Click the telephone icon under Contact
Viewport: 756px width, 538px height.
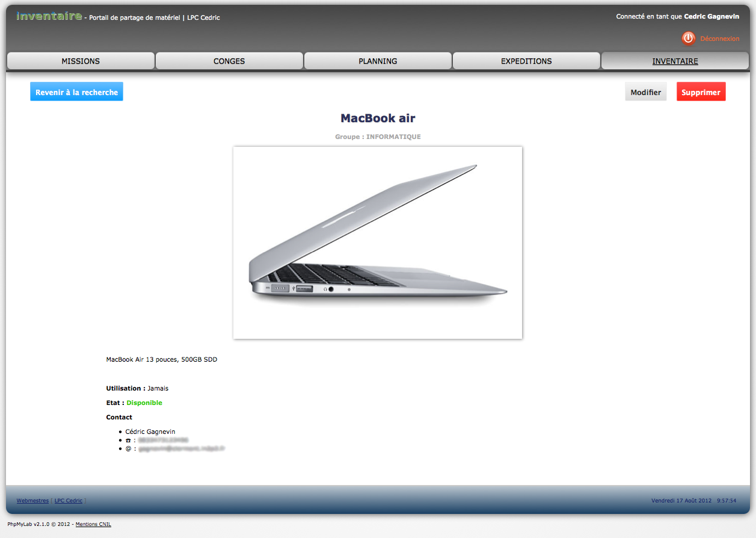(128, 441)
